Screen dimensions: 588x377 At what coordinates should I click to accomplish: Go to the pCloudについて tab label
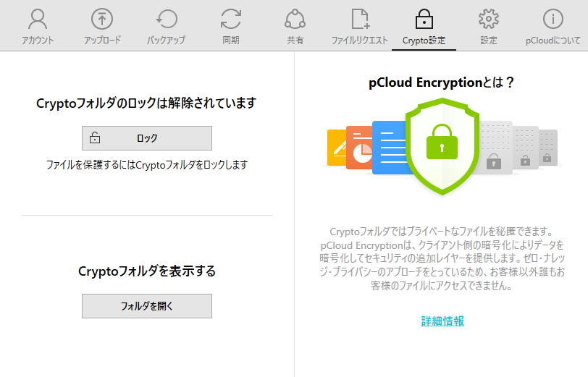point(553,41)
